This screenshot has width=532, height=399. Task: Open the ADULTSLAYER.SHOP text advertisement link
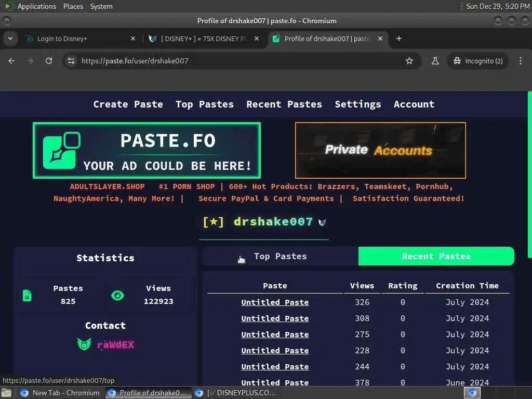[259, 192]
